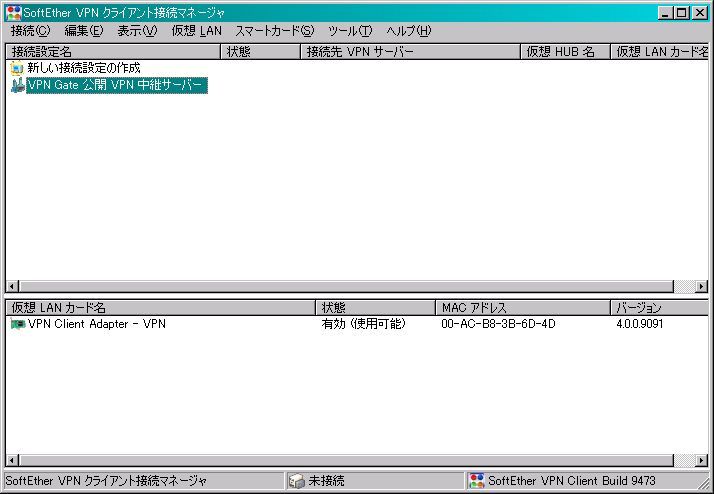The height and width of the screenshot is (494, 714).
Task: Click the SoftEther VPN Client Build icon
Action: coord(476,481)
